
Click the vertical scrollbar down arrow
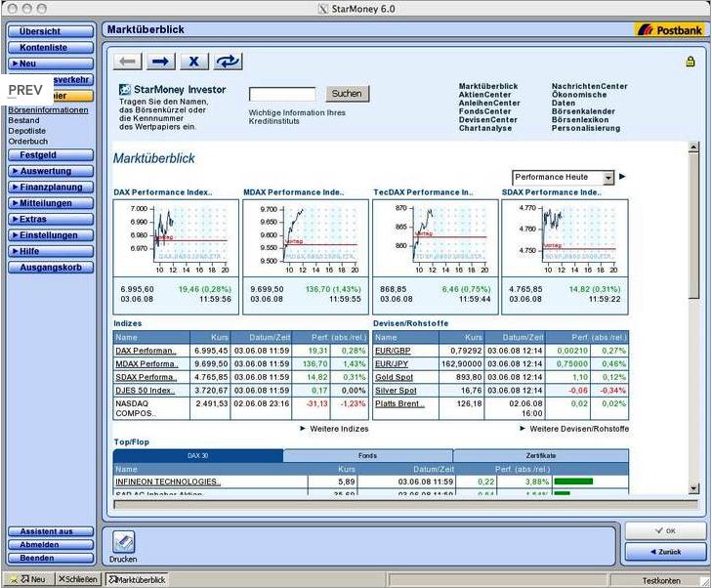pyautogui.click(x=693, y=488)
